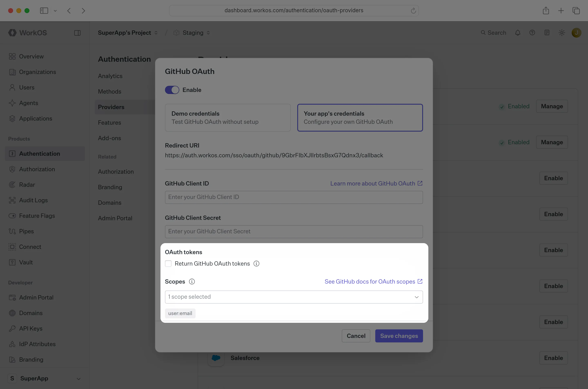Open the Scopes dropdown
588x389 pixels.
pyautogui.click(x=294, y=297)
